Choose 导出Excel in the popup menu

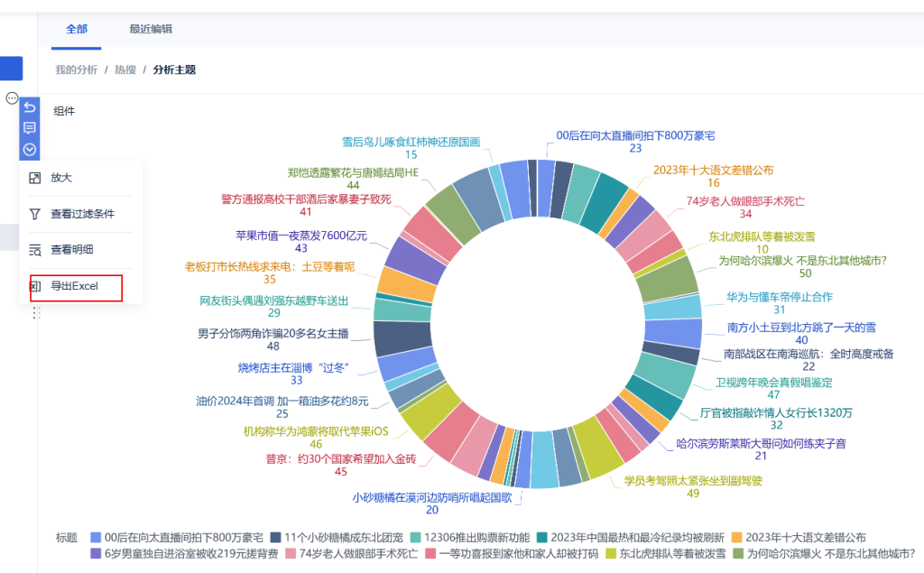point(73,286)
